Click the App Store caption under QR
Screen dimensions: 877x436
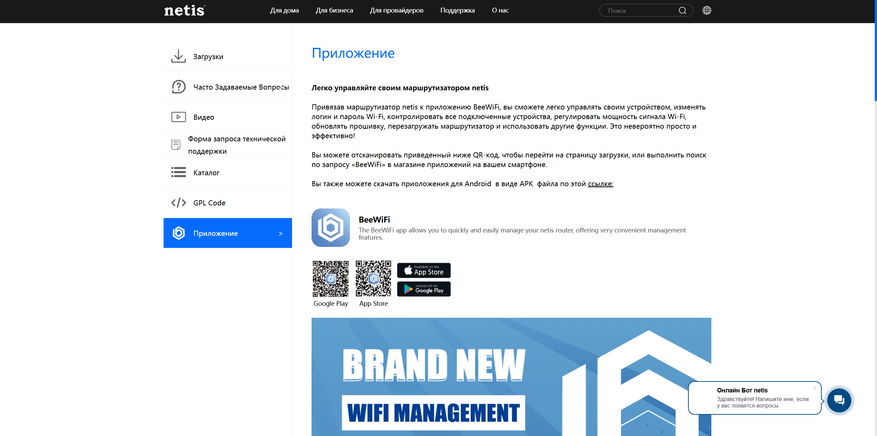[373, 304]
